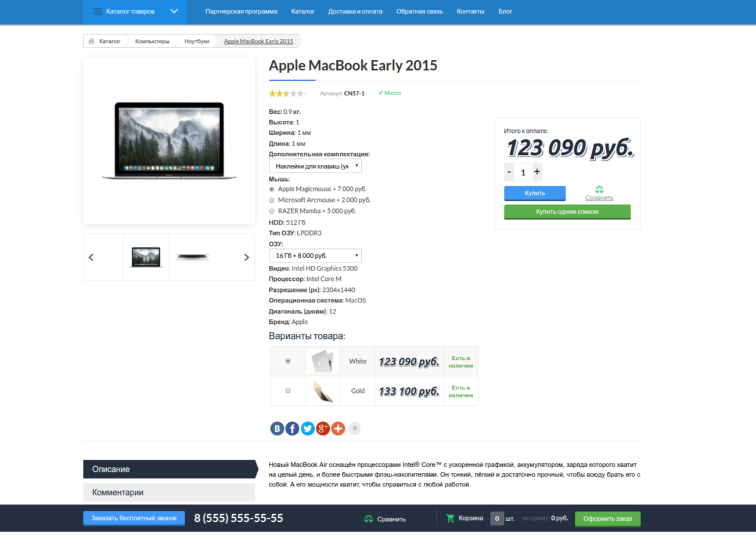Click the home icon in breadcrumbs
756x545 pixels.
(91, 41)
